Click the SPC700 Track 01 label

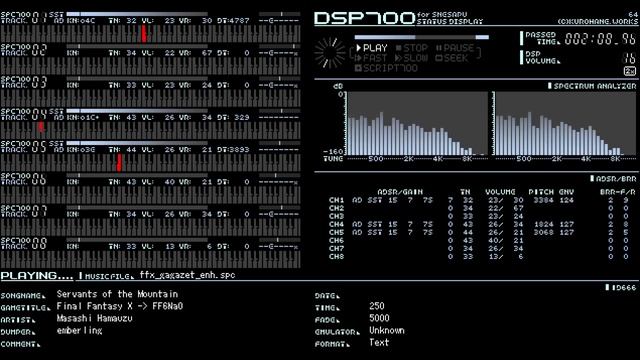[24, 17]
